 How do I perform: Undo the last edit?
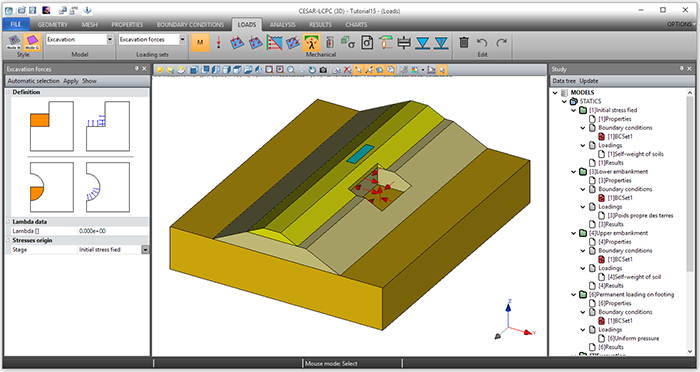pyautogui.click(x=482, y=42)
